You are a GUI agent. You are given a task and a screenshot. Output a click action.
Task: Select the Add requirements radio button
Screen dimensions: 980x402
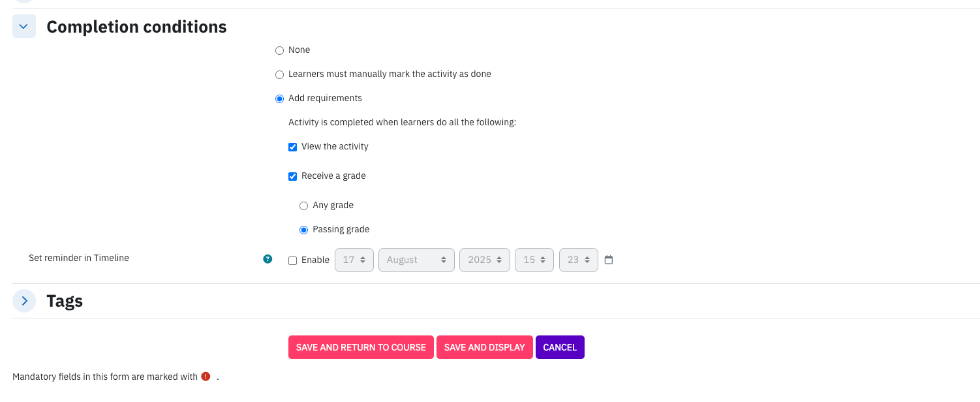[280, 99]
